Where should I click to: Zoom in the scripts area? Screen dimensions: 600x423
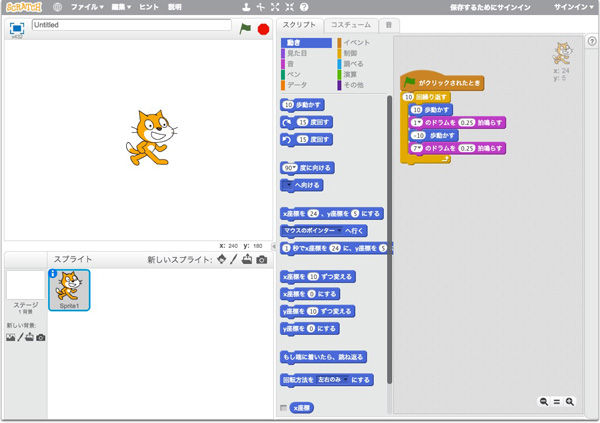point(570,401)
